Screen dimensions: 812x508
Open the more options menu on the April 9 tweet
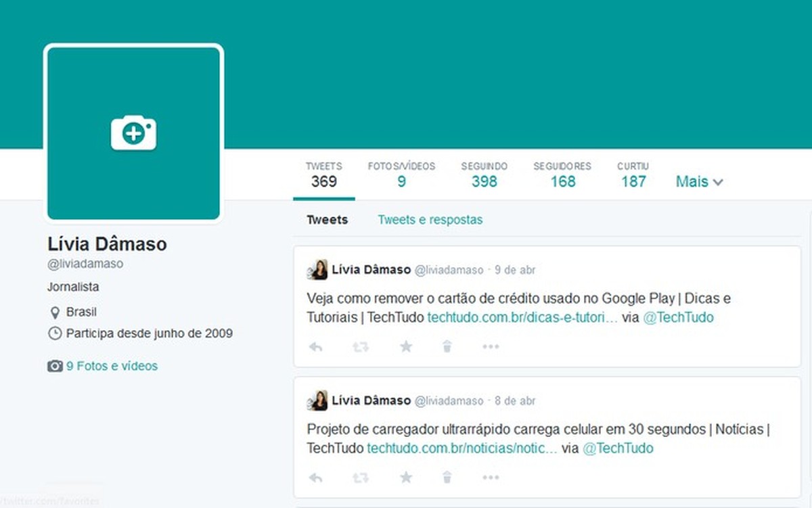click(x=490, y=346)
